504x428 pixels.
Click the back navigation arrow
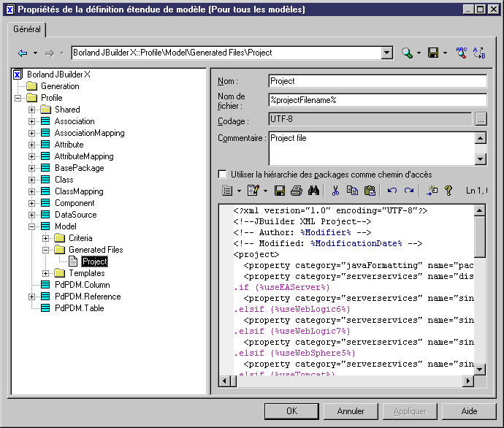(23, 53)
